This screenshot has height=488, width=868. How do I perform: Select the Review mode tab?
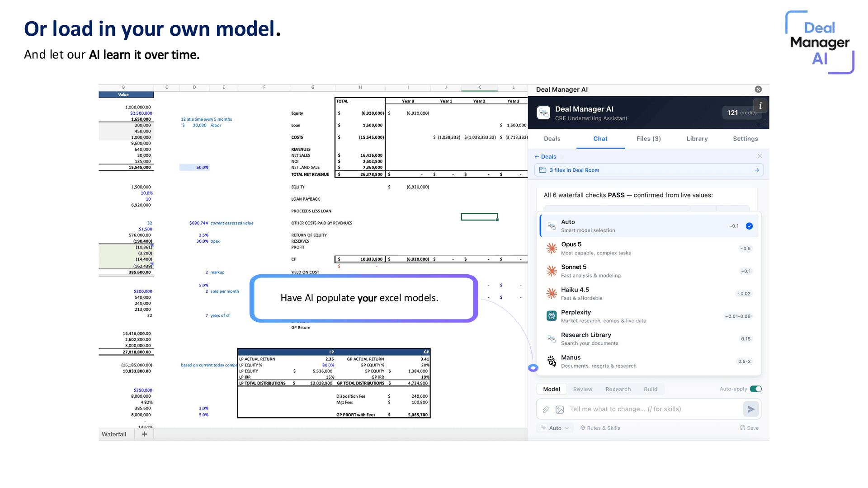click(583, 389)
